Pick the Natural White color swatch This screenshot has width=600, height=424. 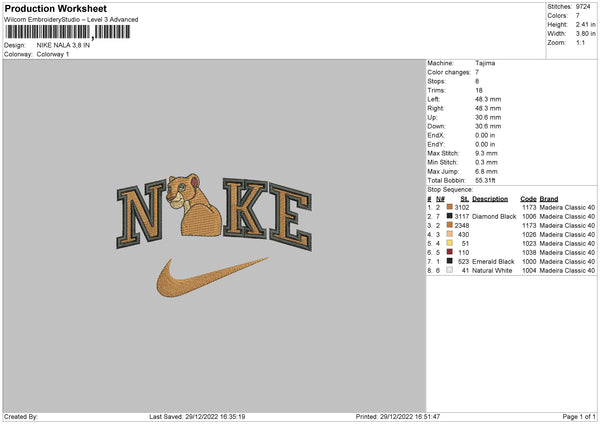[x=450, y=270]
